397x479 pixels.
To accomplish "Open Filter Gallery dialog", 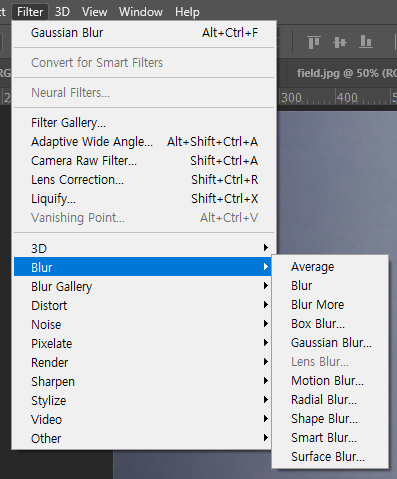I will (x=144, y=123).
